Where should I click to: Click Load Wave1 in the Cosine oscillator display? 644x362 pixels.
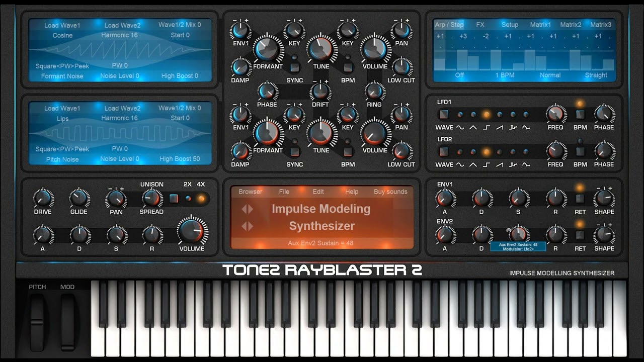point(62,26)
